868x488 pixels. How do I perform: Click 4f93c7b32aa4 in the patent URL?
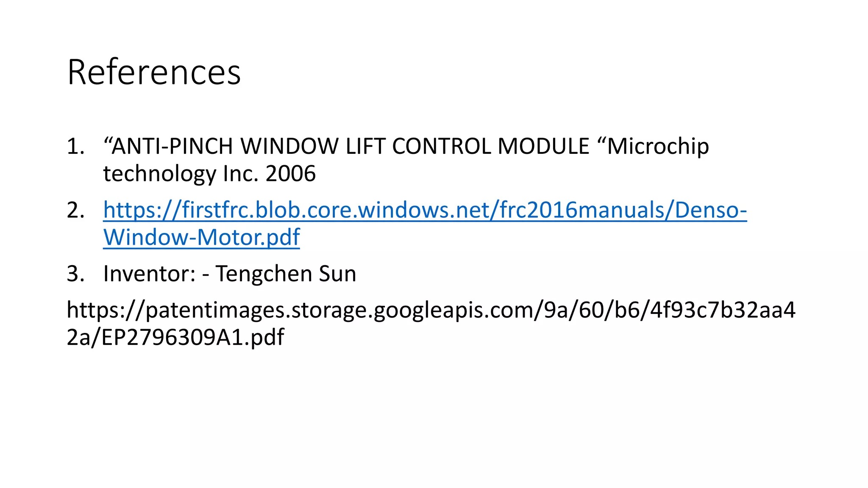pyautogui.click(x=723, y=310)
